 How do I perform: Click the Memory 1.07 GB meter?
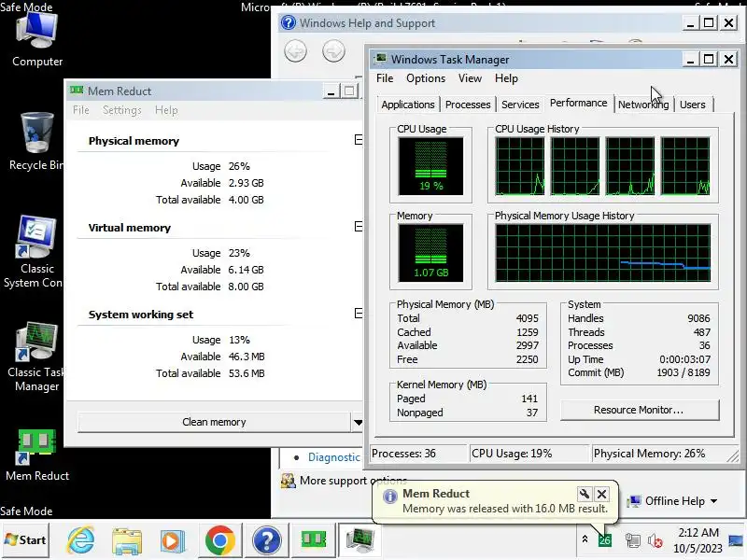tap(430, 253)
